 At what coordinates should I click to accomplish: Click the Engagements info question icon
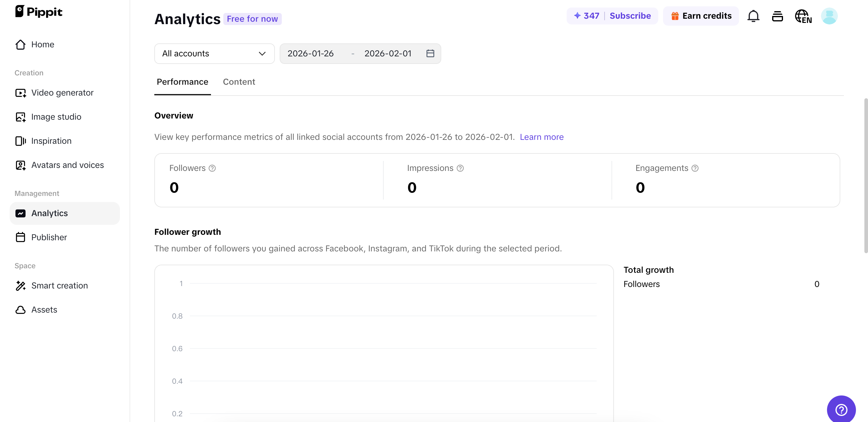click(695, 168)
